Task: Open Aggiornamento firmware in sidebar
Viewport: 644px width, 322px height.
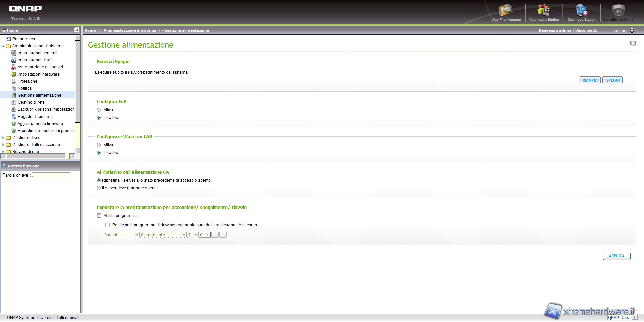Action: 40,124
